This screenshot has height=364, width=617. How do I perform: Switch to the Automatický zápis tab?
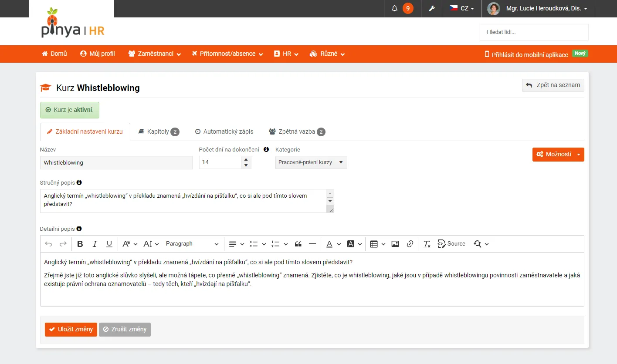(224, 131)
